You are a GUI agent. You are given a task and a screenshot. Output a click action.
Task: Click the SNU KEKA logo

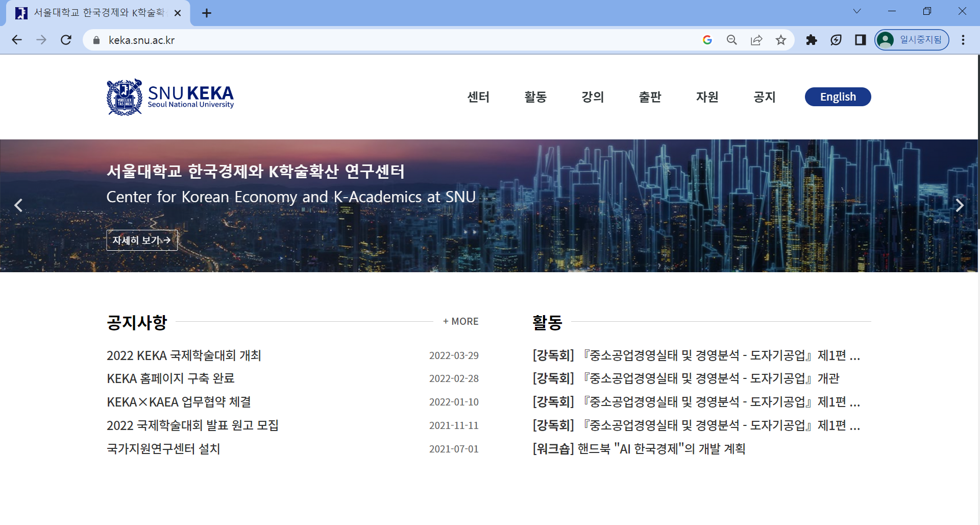click(170, 97)
